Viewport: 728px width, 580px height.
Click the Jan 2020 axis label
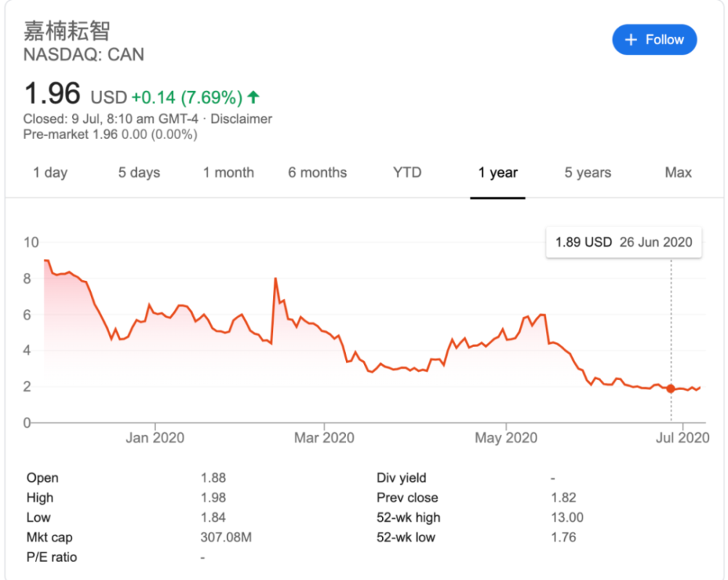pyautogui.click(x=155, y=437)
